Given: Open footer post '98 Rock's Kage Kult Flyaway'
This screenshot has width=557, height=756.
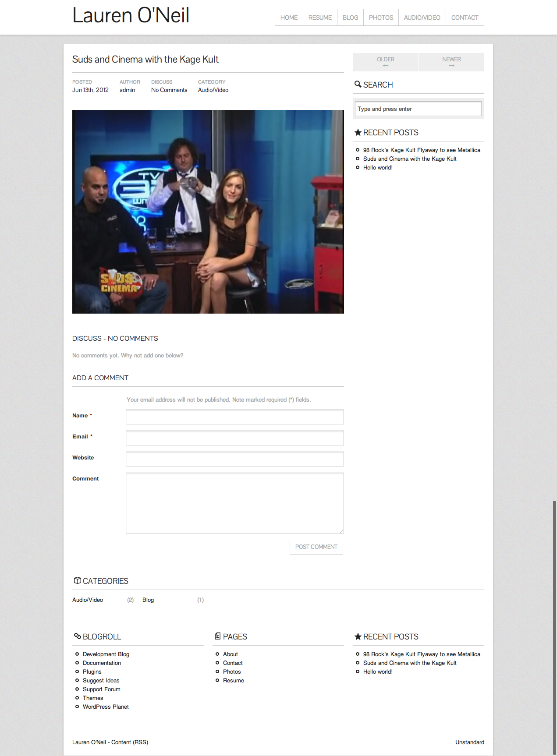Looking at the screenshot, I should click(422, 654).
